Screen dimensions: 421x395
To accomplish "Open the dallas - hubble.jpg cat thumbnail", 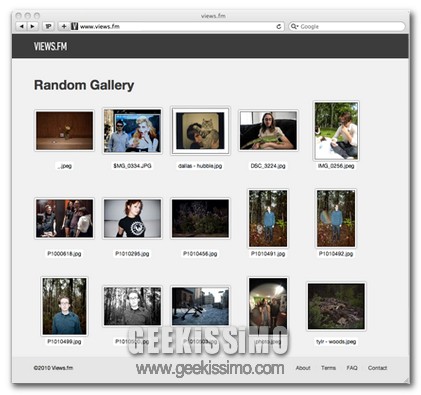I will pyautogui.click(x=200, y=131).
